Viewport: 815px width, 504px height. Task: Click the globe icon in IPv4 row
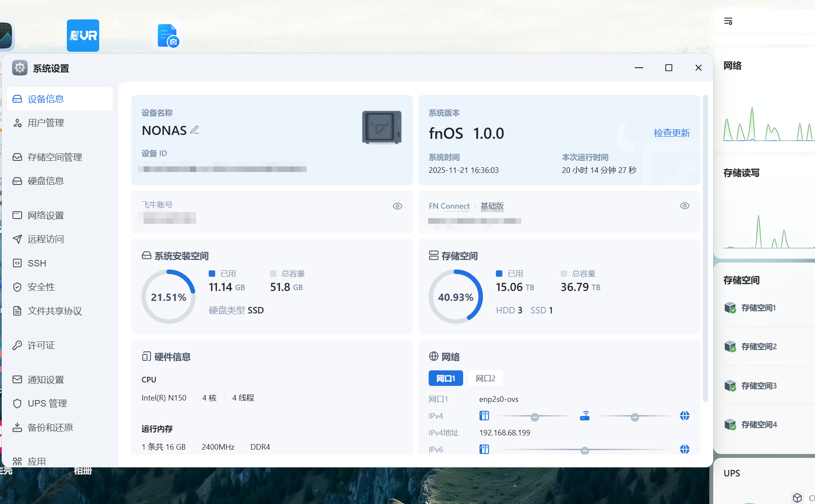[x=685, y=416]
